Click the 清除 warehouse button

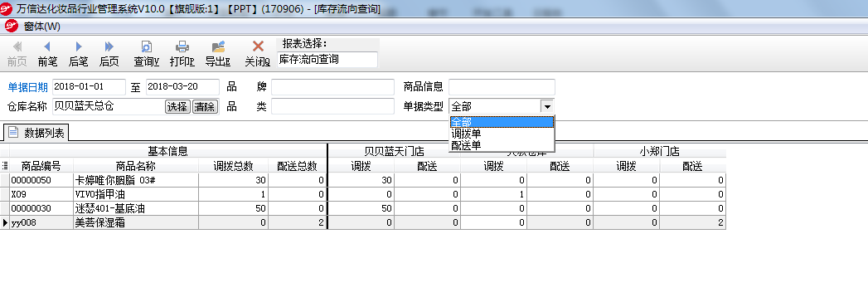205,107
